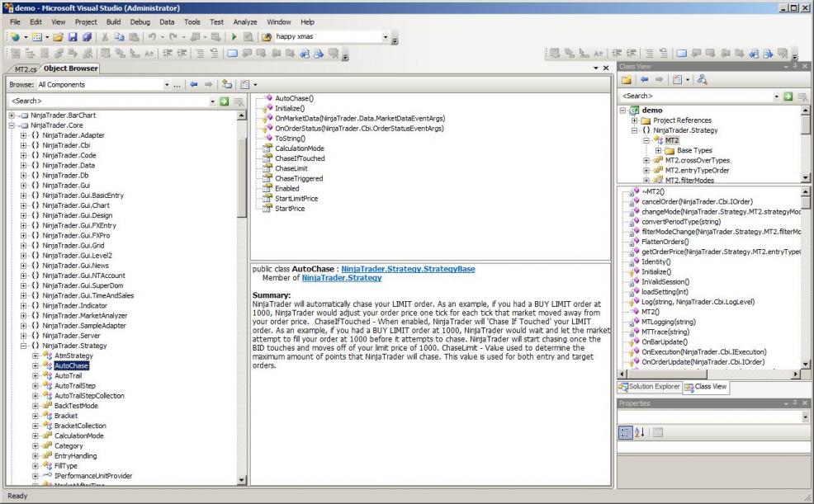Expand the AutoChase class node
Image resolution: width=814 pixels, height=504 pixels.
pos(35,366)
